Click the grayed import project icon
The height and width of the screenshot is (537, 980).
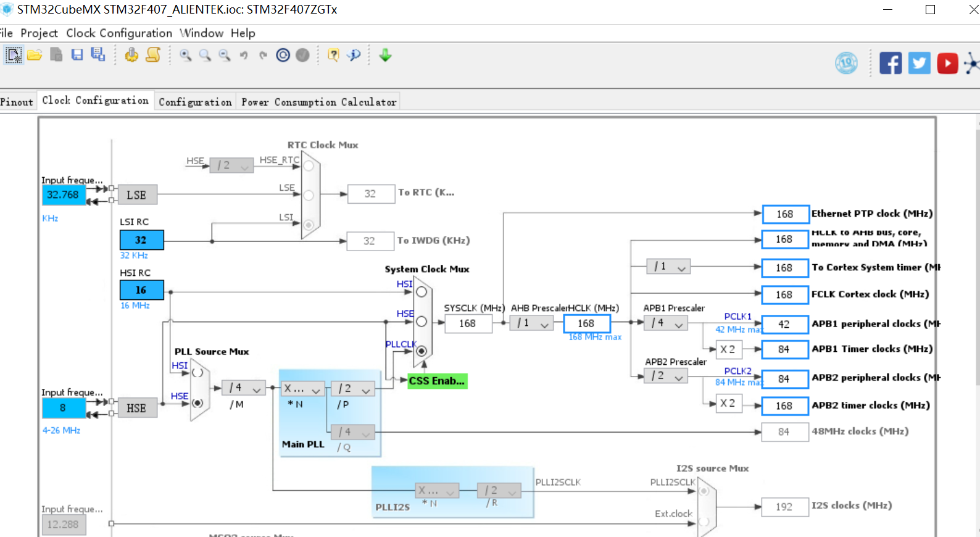[x=56, y=55]
